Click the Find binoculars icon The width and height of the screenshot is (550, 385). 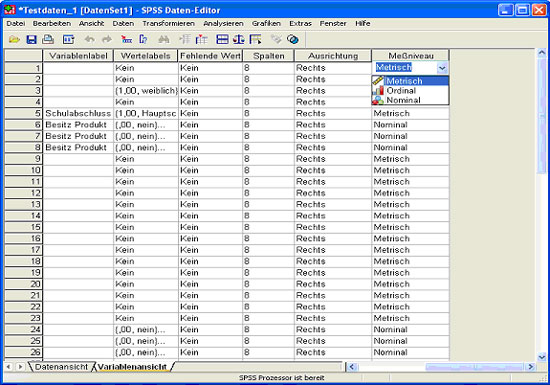tap(164, 39)
